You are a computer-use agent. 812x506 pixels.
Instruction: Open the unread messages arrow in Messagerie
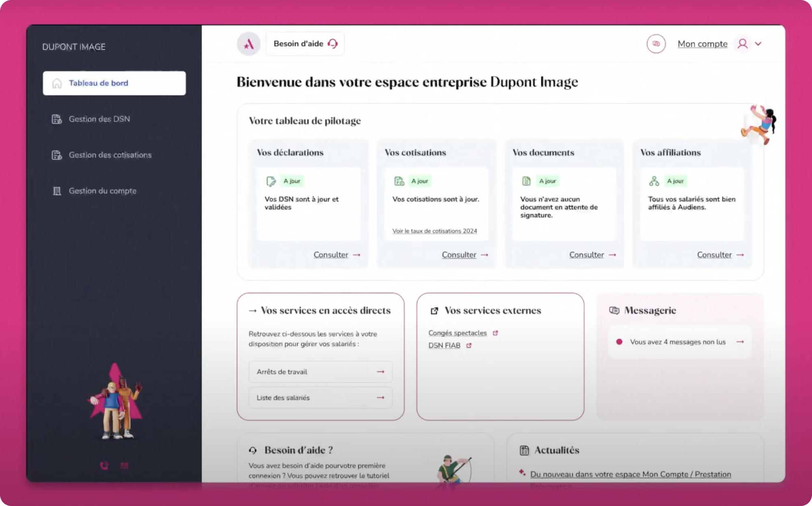740,342
